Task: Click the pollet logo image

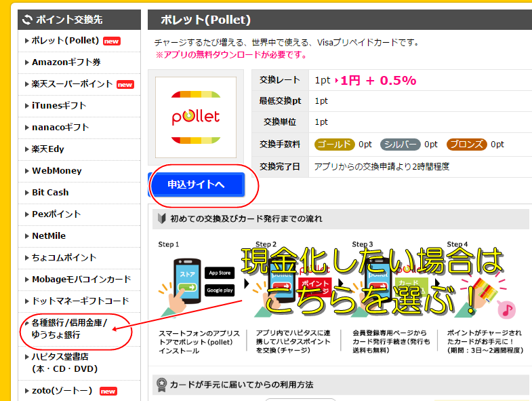Action: (x=196, y=117)
